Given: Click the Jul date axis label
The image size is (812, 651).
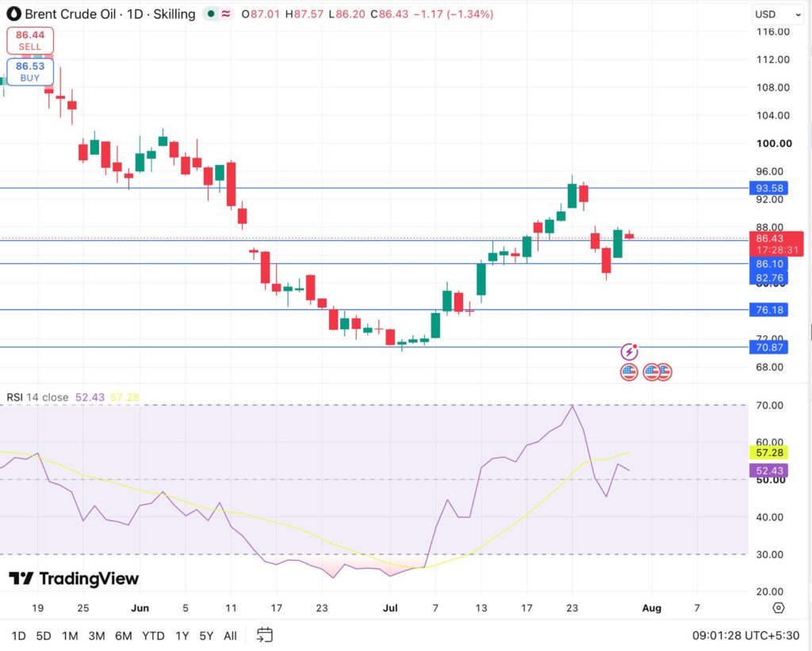Looking at the screenshot, I should tap(390, 608).
